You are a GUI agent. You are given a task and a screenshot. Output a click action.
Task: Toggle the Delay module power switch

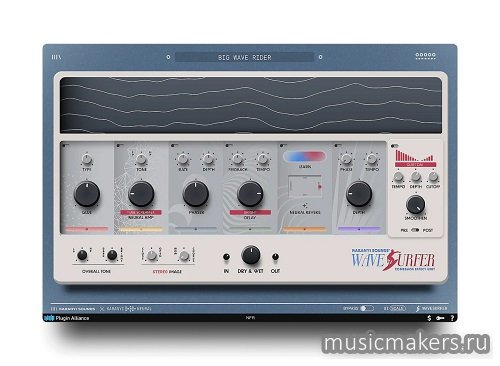coord(229,145)
